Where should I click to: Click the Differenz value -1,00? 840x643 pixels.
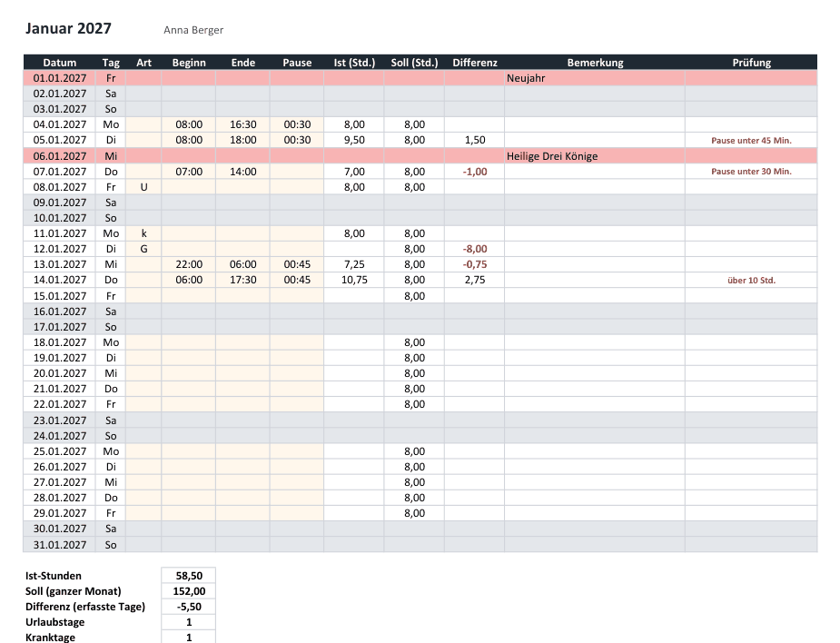point(475,172)
